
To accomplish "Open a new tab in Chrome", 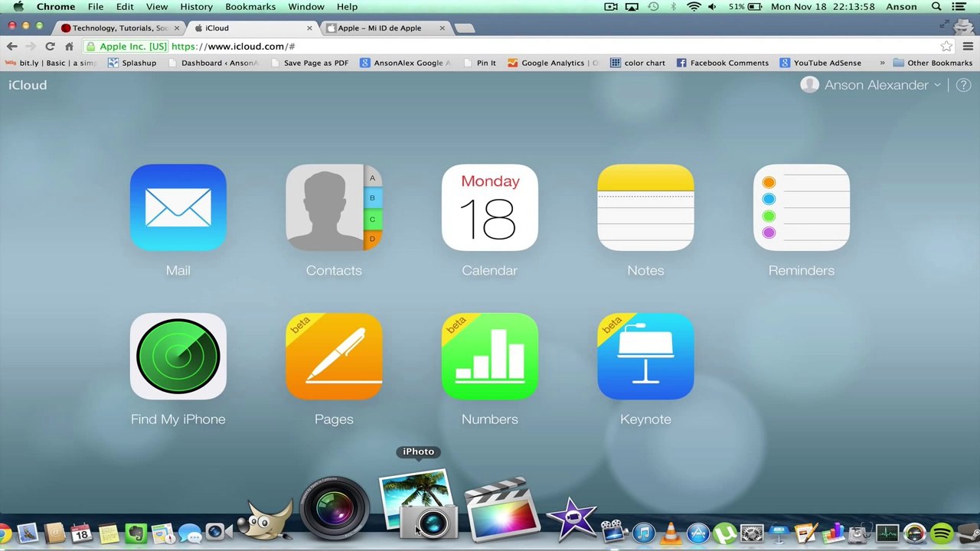I will [x=465, y=28].
